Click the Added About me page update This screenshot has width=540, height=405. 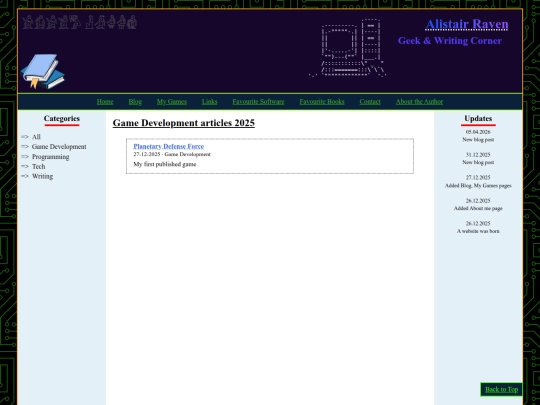(478, 208)
